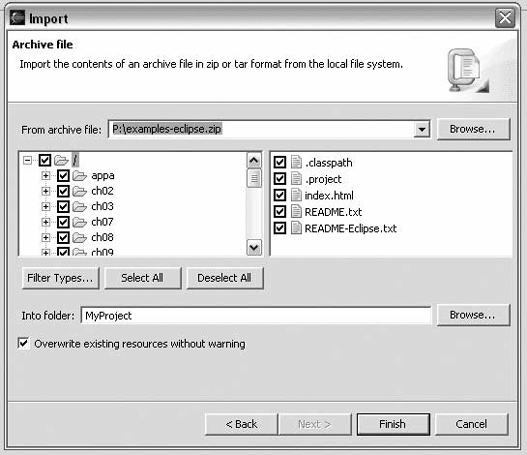Select the ch08 folder in tree
This screenshot has height=455, width=527.
click(x=102, y=237)
